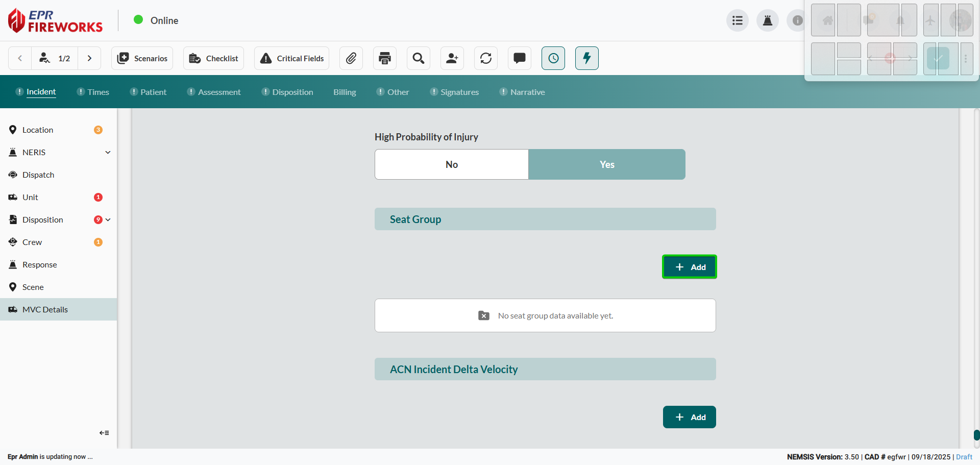Add a new Seat Group entry
This screenshot has width=980, height=465.
pos(690,267)
